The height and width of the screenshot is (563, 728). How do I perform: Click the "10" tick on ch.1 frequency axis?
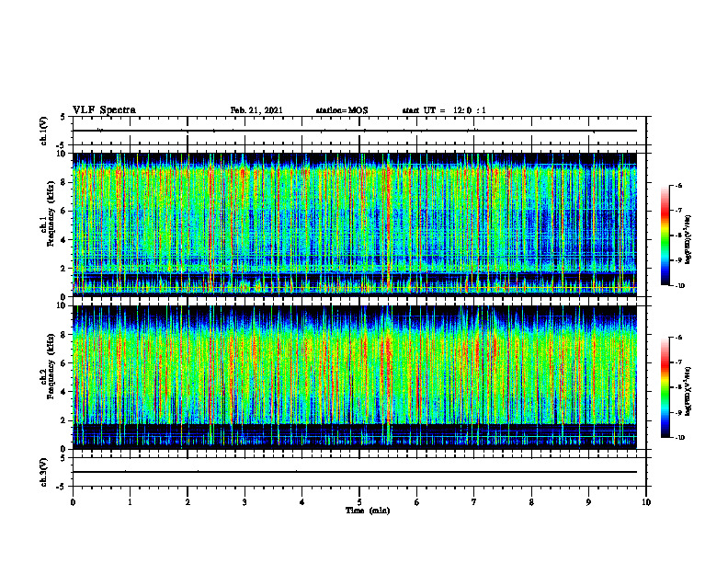tap(63, 154)
